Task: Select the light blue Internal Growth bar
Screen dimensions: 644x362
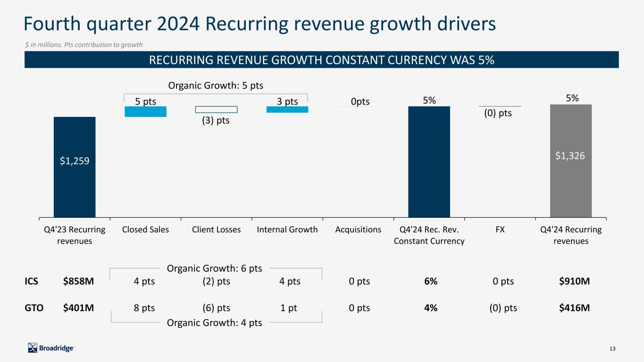Action: pos(287,109)
